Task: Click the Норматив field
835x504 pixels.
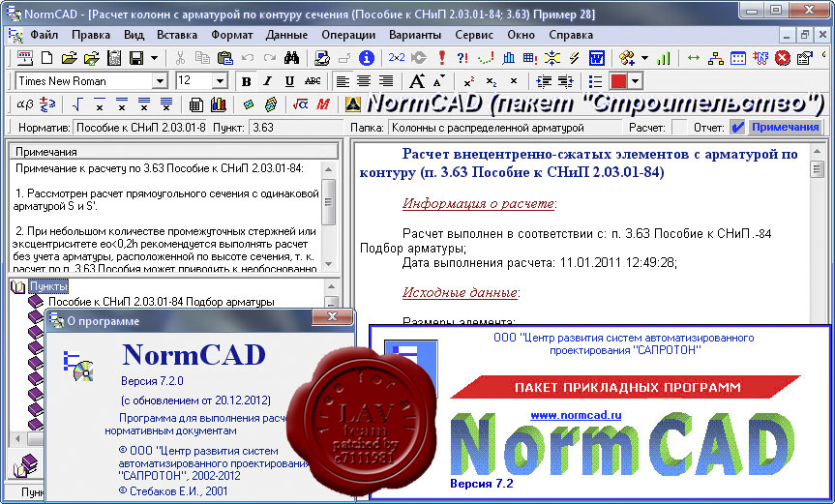Action: 140,128
